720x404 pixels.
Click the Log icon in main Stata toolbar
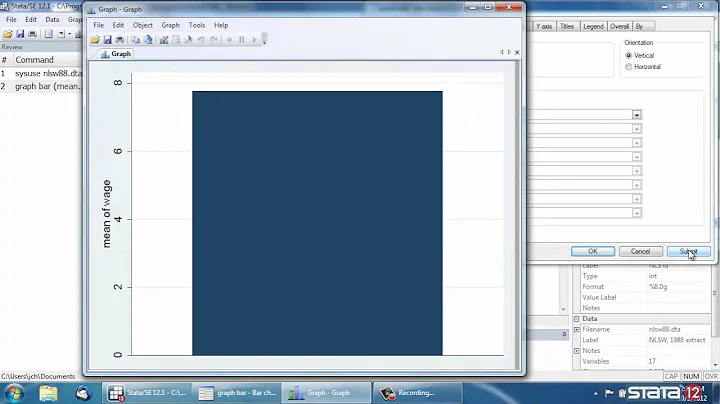48,34
